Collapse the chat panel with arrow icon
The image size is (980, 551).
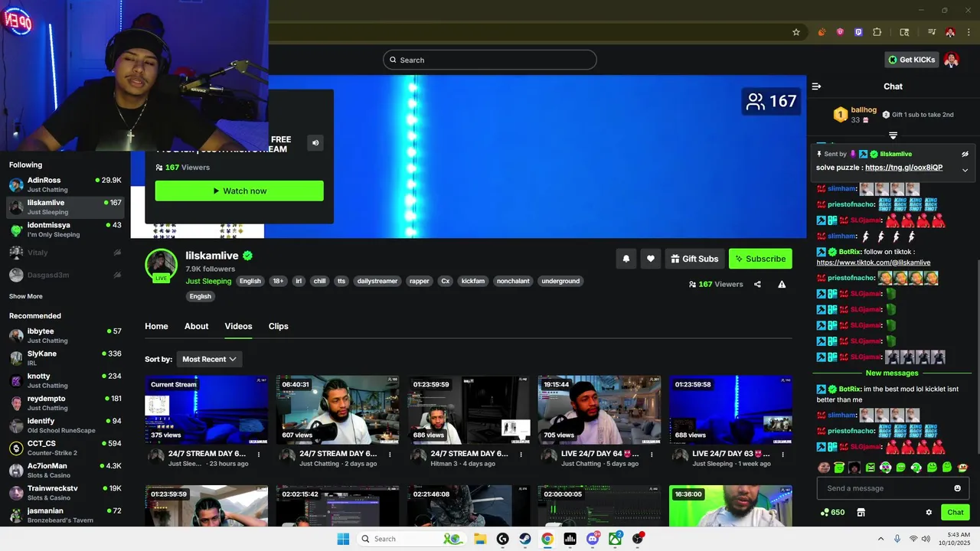coord(816,86)
